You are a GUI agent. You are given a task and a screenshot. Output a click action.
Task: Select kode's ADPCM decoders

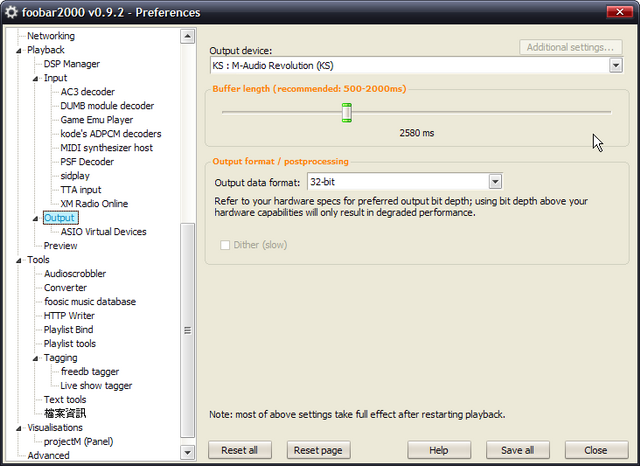click(x=111, y=134)
